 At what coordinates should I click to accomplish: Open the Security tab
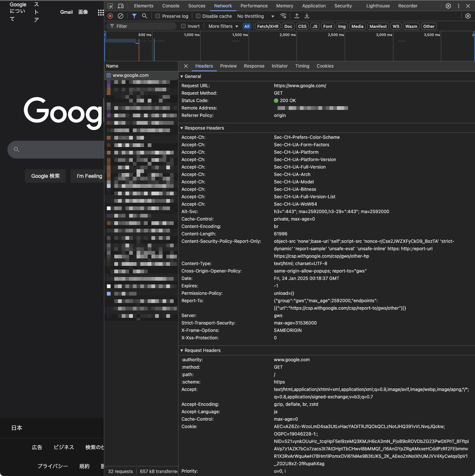point(343,6)
